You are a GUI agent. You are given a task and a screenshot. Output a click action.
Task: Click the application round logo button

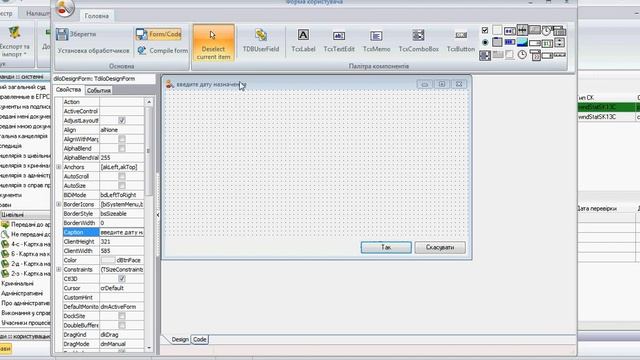(x=65, y=8)
